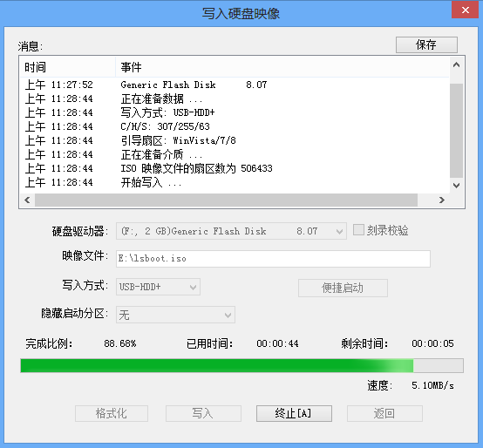Click the 格式化 (Format) button
The image size is (483, 448).
click(112, 413)
